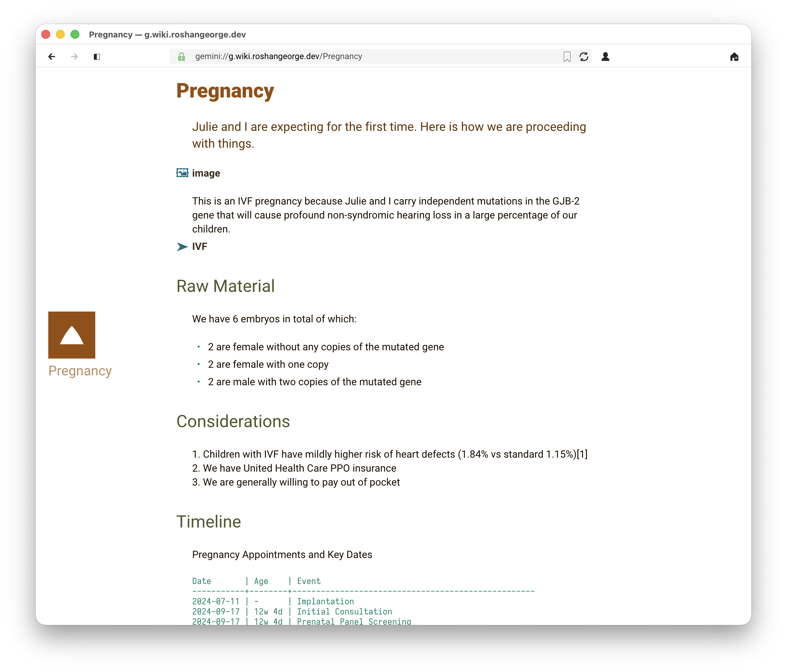
Task: Click the Pregnancy side heading label
Action: 80,371
